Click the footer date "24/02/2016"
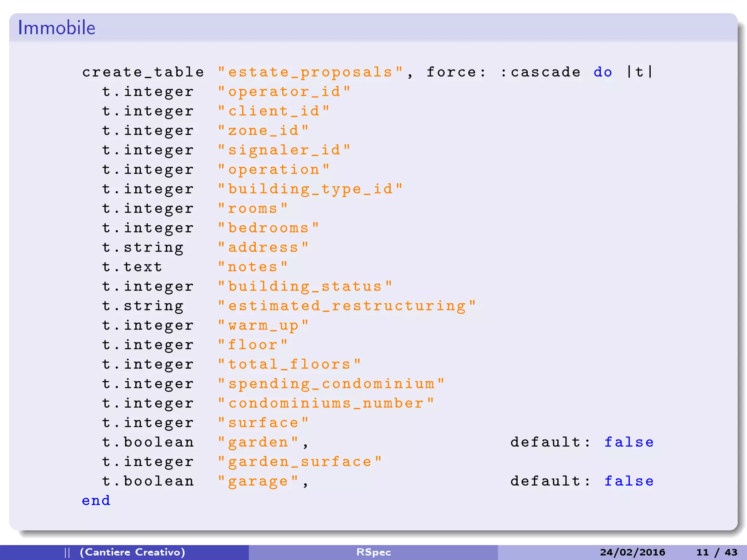 pos(633,552)
